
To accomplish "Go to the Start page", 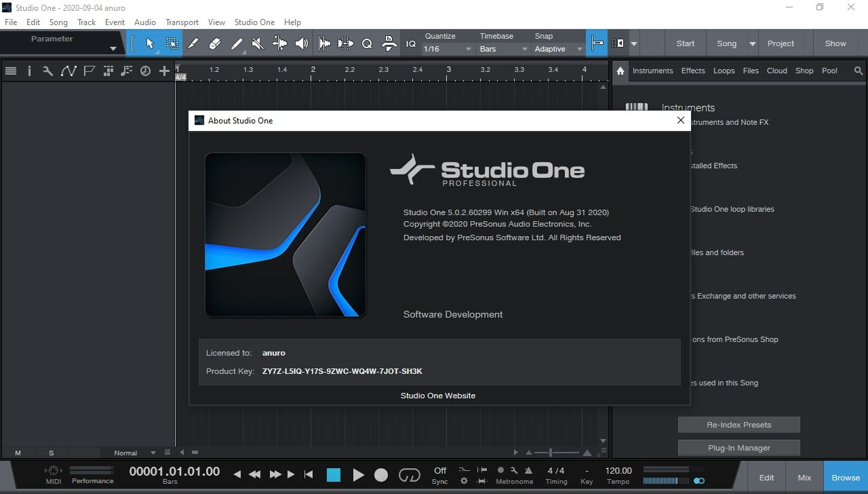I will pyautogui.click(x=686, y=43).
